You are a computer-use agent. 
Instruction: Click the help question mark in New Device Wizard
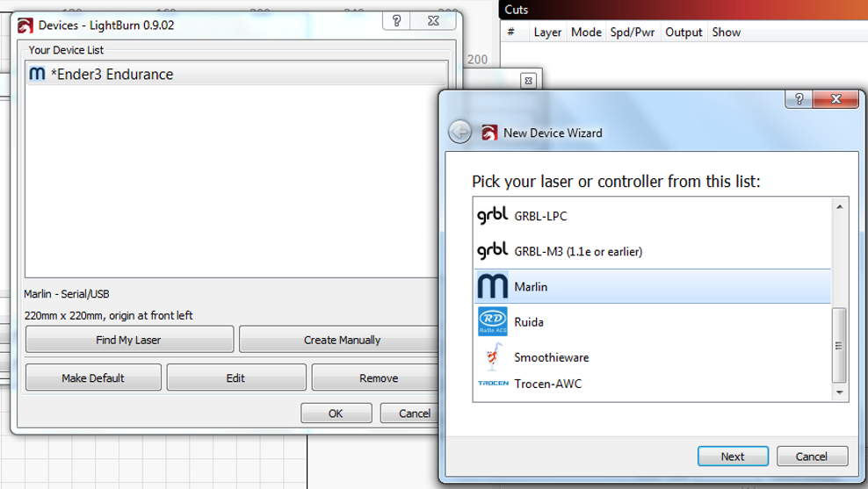coord(799,99)
